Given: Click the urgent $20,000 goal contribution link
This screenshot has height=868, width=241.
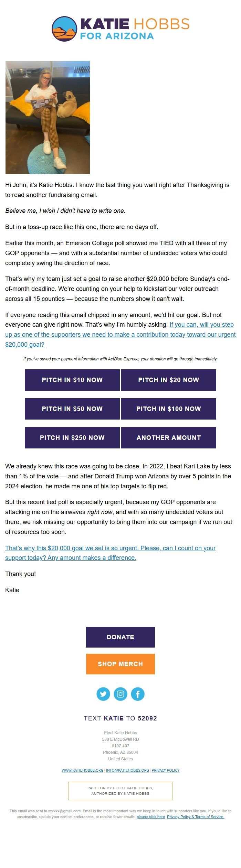Looking at the screenshot, I should click(120, 334).
